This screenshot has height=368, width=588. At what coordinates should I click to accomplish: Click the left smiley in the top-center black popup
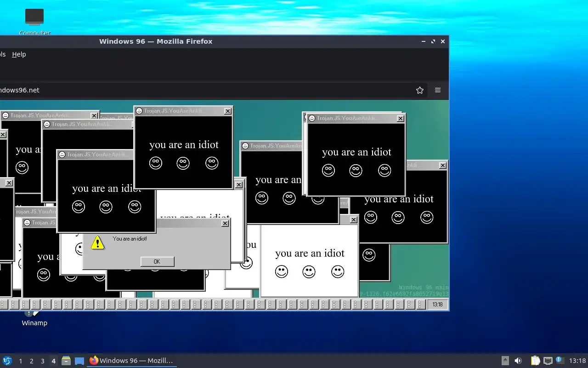click(x=156, y=163)
